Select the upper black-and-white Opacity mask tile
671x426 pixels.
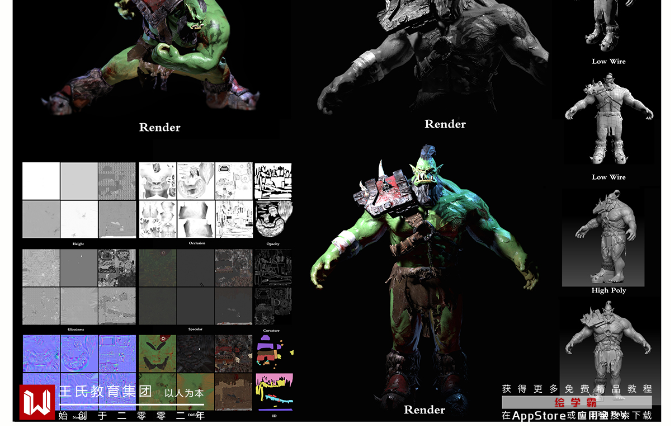coord(273,181)
